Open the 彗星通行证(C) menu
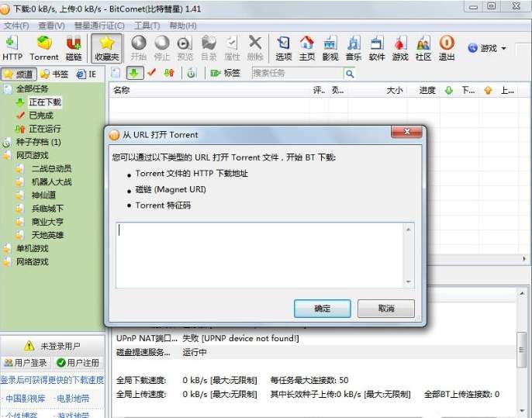 tap(99, 26)
